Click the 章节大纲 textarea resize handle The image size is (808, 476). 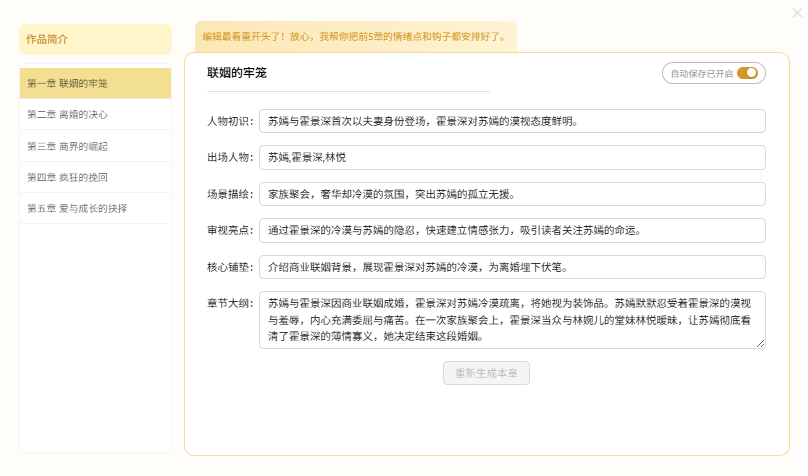coord(761,344)
